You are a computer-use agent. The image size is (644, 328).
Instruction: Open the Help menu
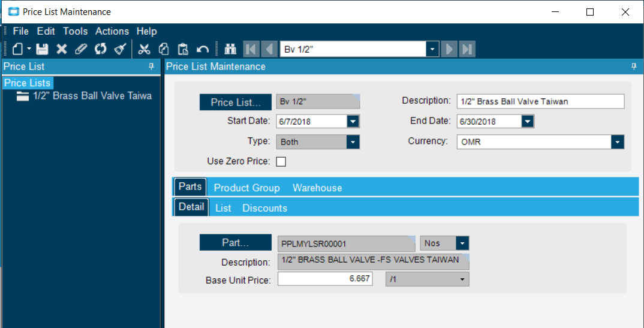click(x=147, y=31)
